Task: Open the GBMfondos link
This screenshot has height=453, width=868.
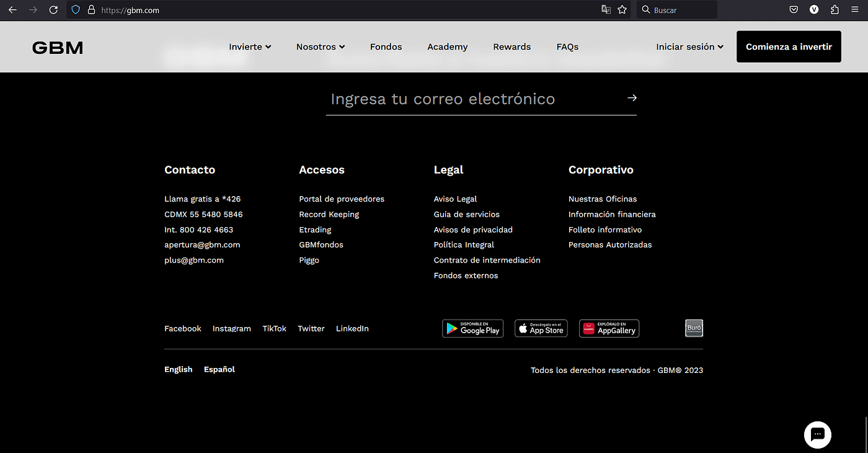Action: (321, 244)
